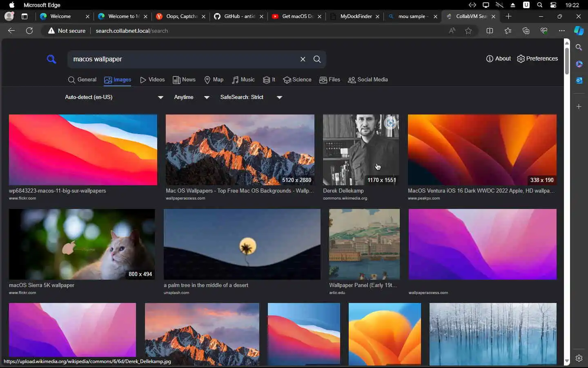Clear the search query
Viewport: 588px width, 368px height.
(x=303, y=59)
